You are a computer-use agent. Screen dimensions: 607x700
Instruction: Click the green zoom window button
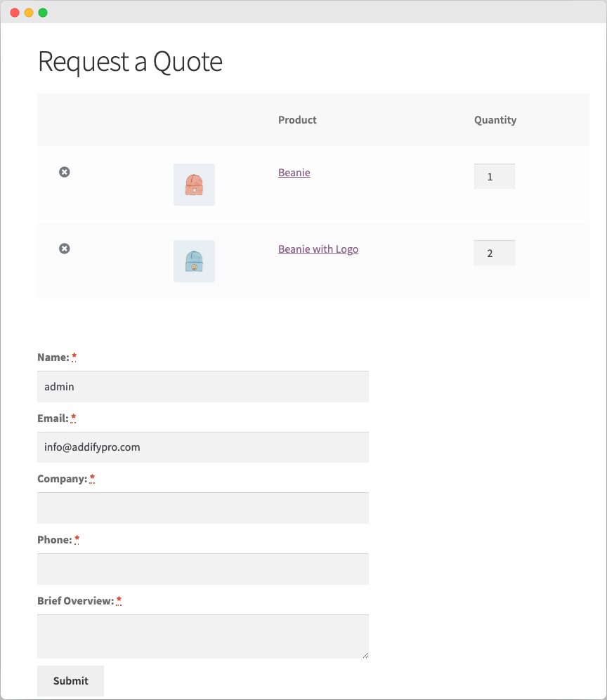(x=44, y=12)
